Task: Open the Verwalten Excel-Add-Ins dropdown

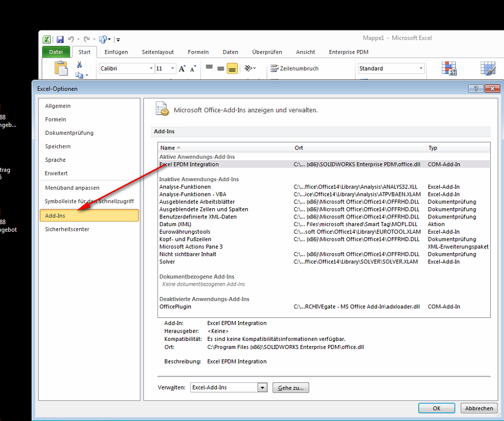Action: (x=262, y=387)
